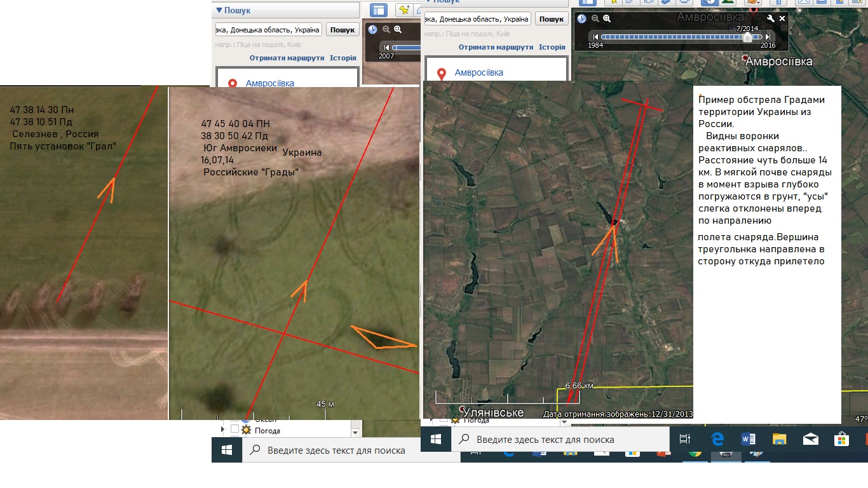
Task: Toggle Погода layer checkbox in left window
Action: [234, 430]
